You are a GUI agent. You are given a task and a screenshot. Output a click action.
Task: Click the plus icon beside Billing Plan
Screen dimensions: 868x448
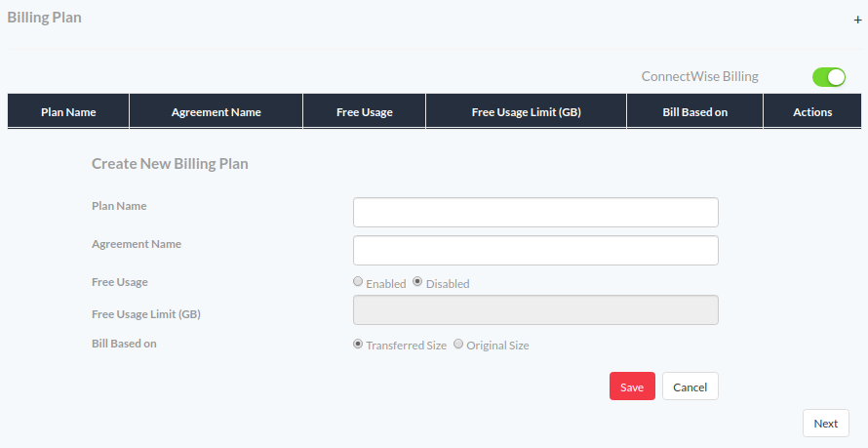tap(857, 20)
